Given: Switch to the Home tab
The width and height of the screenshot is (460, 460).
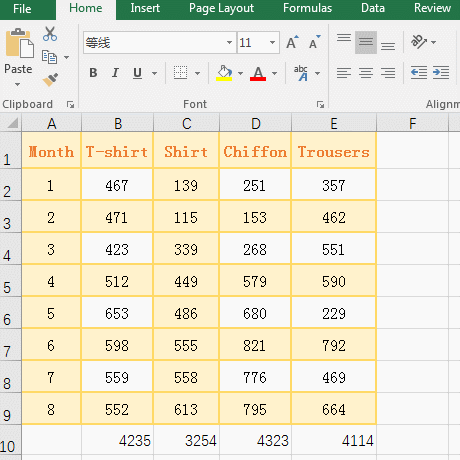Looking at the screenshot, I should (86, 9).
